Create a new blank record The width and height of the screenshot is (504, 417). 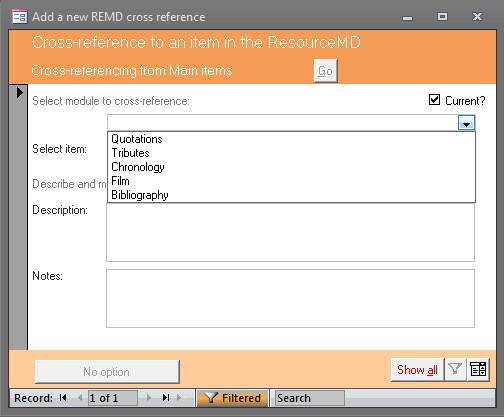tap(182, 398)
